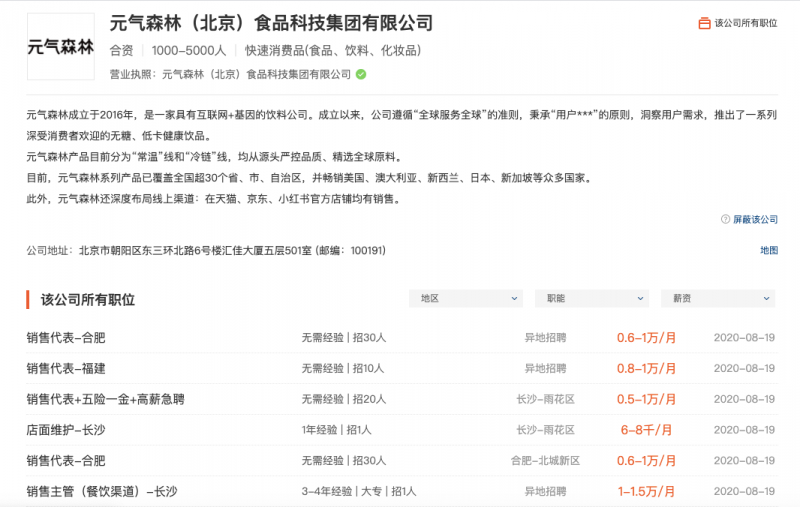The image size is (800, 507).
Task: Click the company name beside 营业执照
Action: click(x=257, y=74)
